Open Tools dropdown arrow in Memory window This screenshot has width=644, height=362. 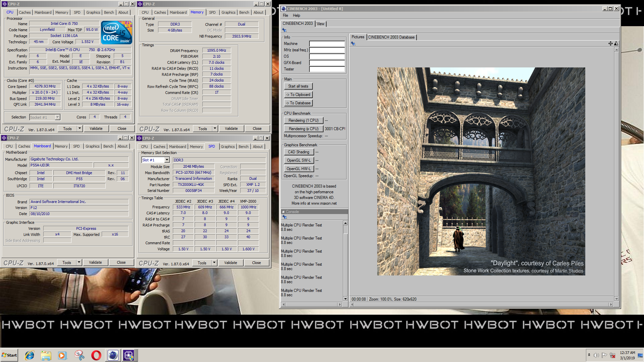(x=215, y=128)
